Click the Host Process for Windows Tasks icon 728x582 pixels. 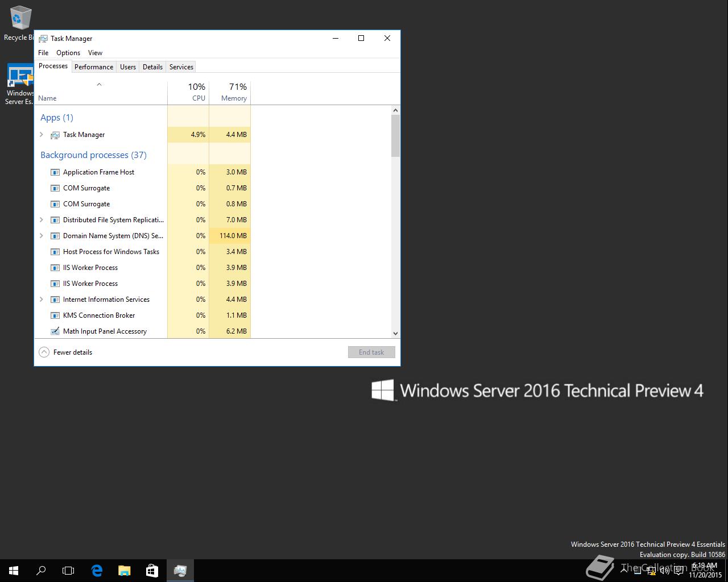coord(55,252)
